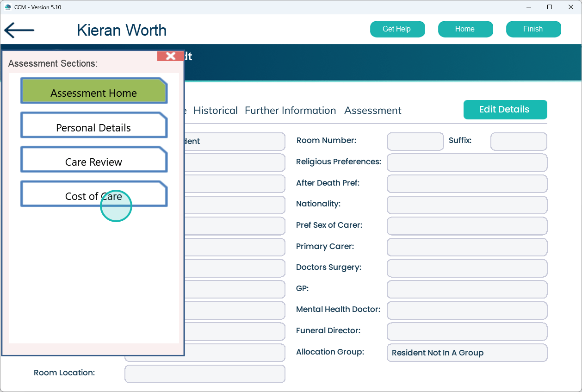The image size is (582, 392).
Task: Go to Home
Action: tap(465, 29)
